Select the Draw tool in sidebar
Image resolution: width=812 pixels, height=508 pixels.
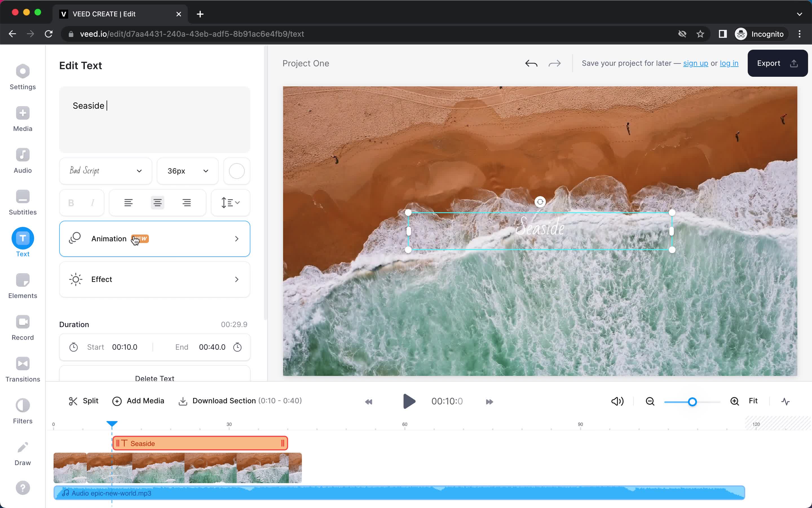23,453
